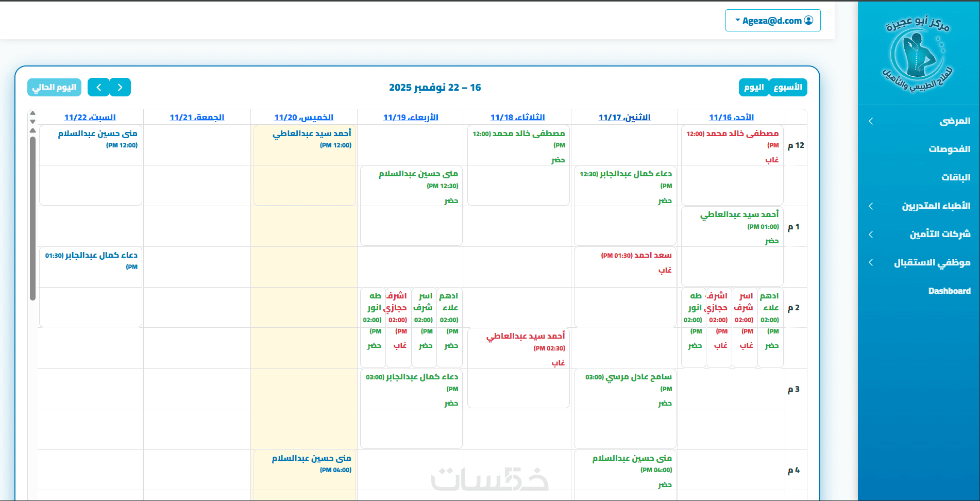980x501 pixels.
Task: Open the Ageza@d.com account dropdown
Action: pos(773,21)
